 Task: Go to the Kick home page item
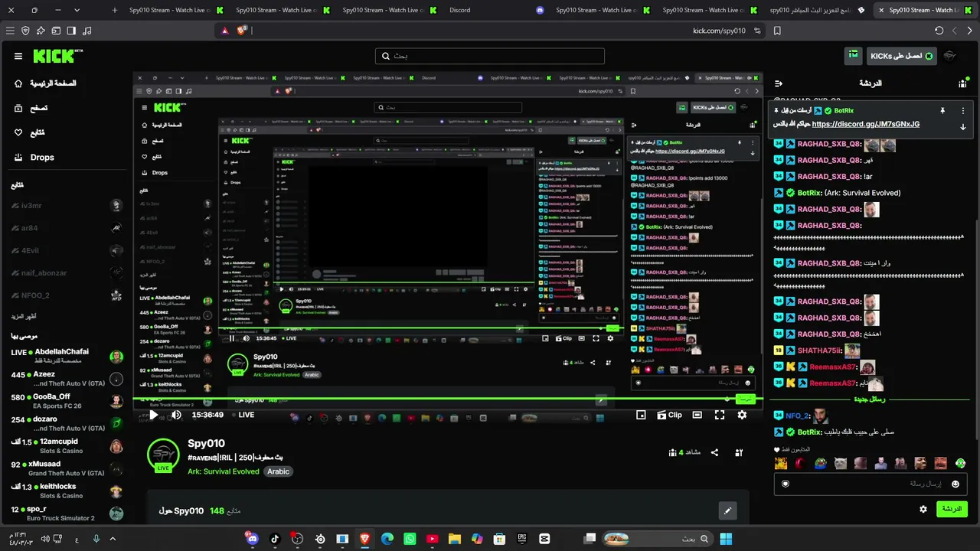tap(44, 83)
